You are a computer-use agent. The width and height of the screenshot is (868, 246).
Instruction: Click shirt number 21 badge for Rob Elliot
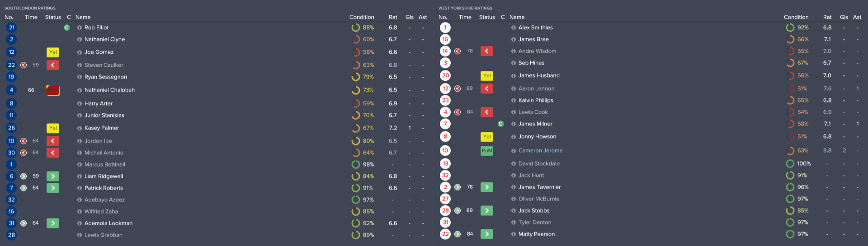[x=11, y=28]
